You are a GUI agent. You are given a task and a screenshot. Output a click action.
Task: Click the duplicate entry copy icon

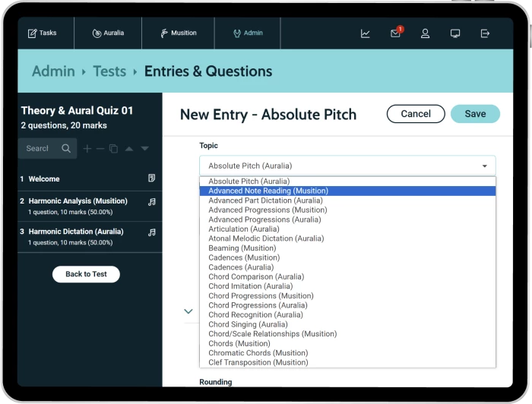113,149
